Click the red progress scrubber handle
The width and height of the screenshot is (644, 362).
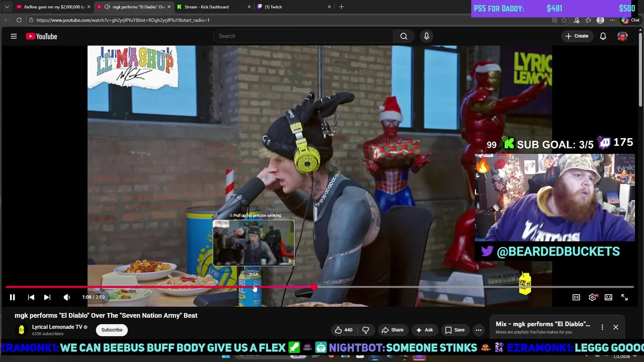pos(314,287)
